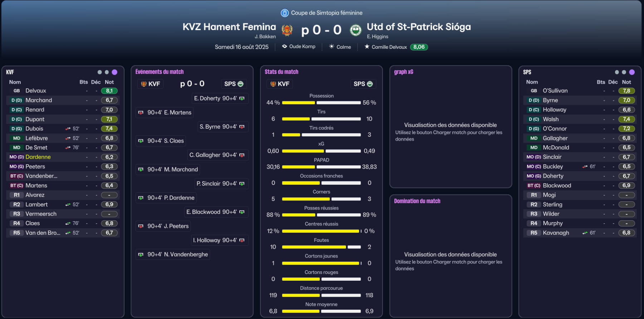644x319 pixels.
Task: Select the first grey dot in KVF panel
Action: point(99,72)
